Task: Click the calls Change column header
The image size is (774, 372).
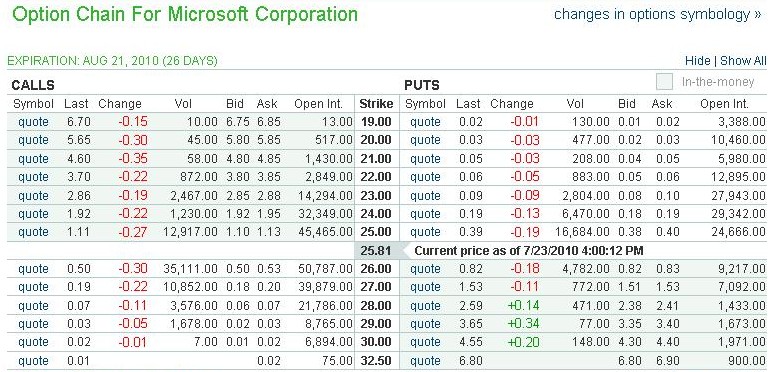Action: coord(120,104)
